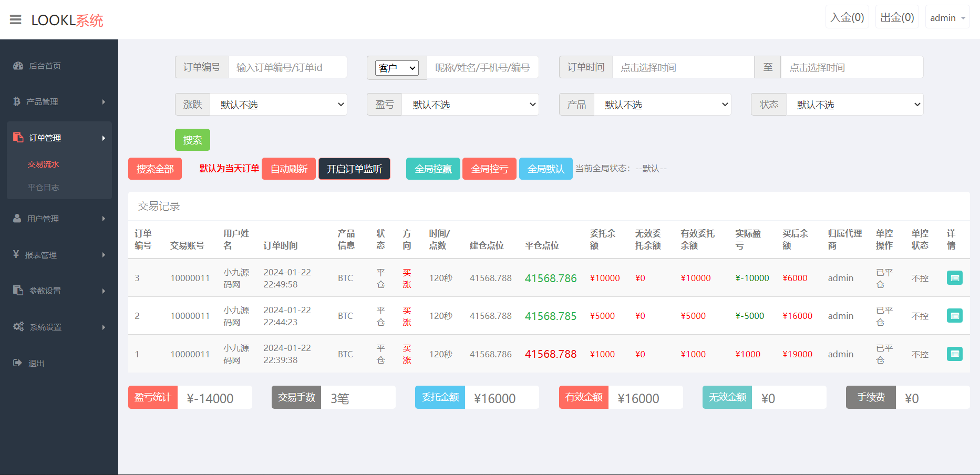Collapse the 订单管理 submenu arrow
This screenshot has height=475, width=980.
(104, 138)
